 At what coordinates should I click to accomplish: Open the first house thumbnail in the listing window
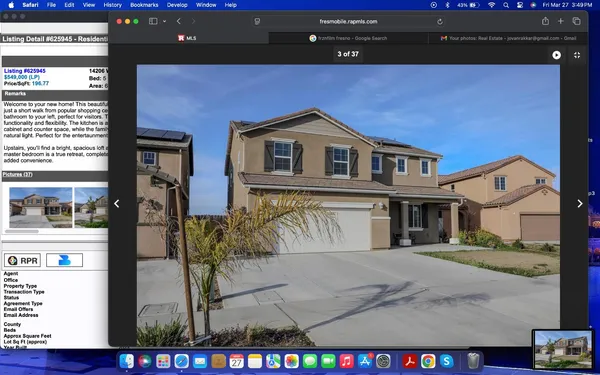[41, 207]
